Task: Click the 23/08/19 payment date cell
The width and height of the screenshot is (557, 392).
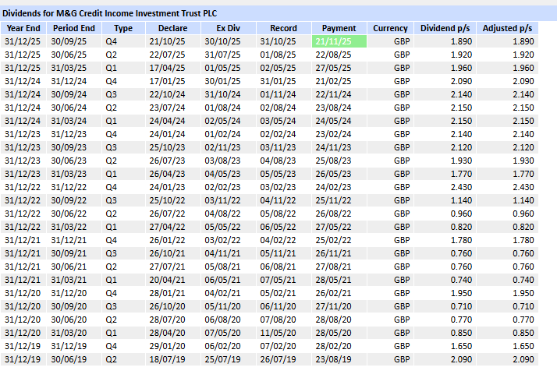Action: 333,359
